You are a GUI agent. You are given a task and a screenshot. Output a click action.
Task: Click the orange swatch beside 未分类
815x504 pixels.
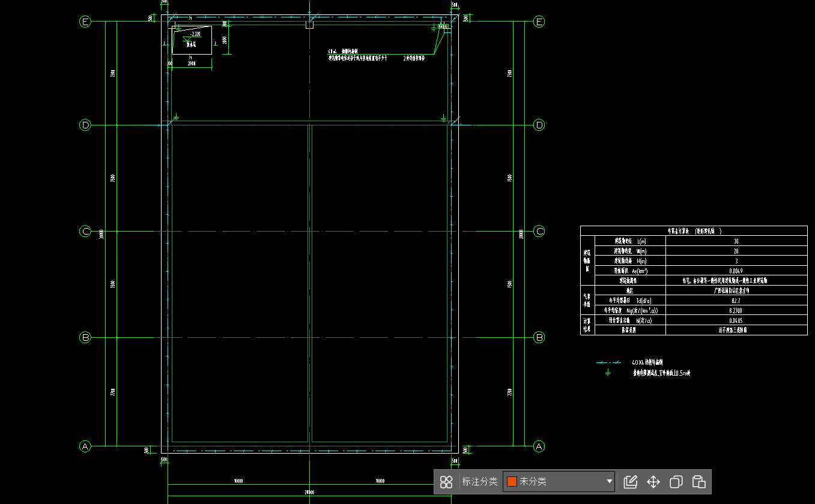[x=512, y=481]
